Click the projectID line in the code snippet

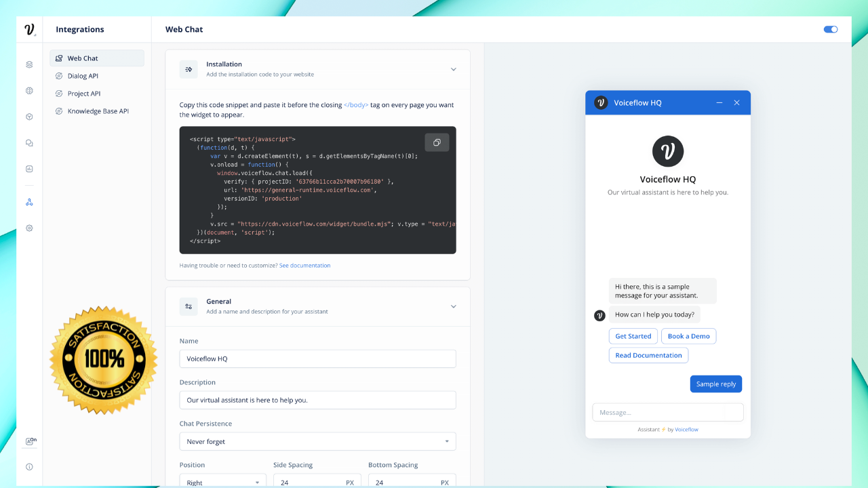pos(309,182)
